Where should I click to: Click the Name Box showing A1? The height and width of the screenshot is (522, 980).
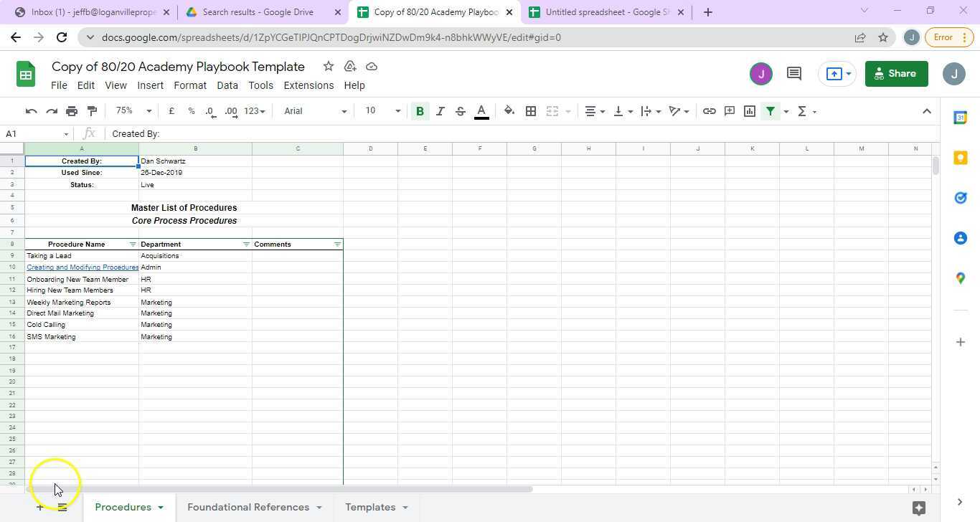pyautogui.click(x=32, y=134)
